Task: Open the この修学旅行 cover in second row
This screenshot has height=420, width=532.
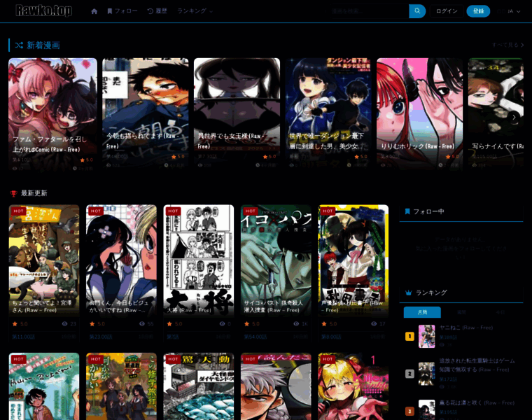Action: (122, 386)
